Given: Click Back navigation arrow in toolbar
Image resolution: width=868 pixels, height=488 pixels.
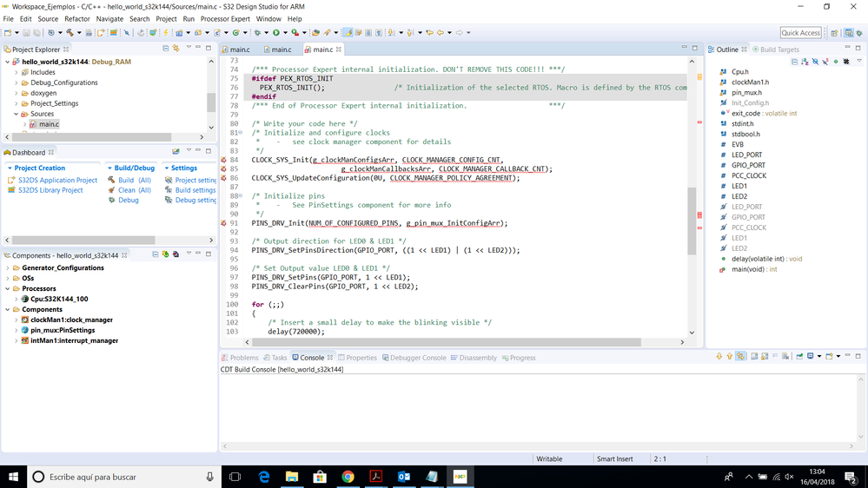Looking at the screenshot, I should click(441, 33).
